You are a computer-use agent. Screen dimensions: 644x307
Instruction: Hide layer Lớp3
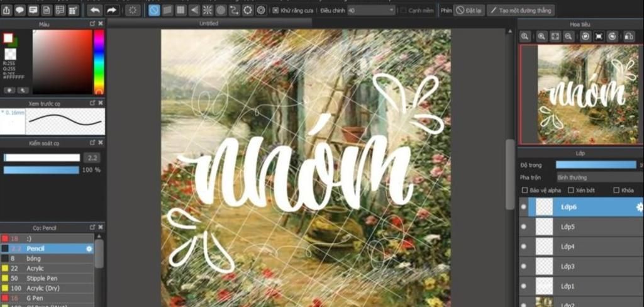click(523, 266)
